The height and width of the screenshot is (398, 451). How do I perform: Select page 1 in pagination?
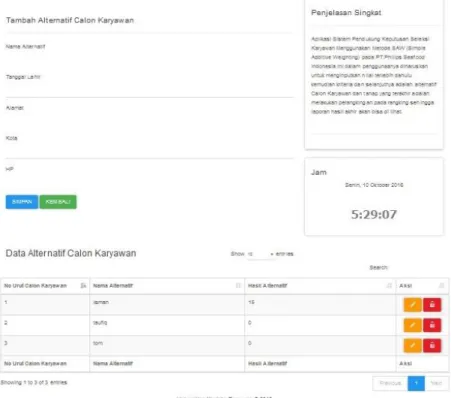(416, 383)
